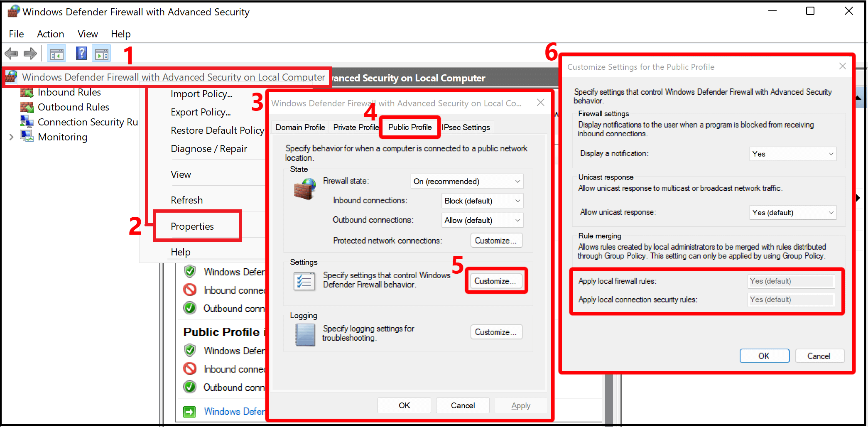Click the firewall brick wall icon in State section
This screenshot has height=427, width=868.
click(304, 188)
